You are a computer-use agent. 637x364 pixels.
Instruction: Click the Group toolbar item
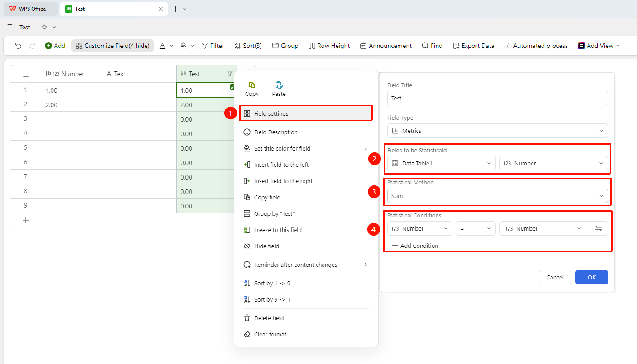[x=285, y=46]
